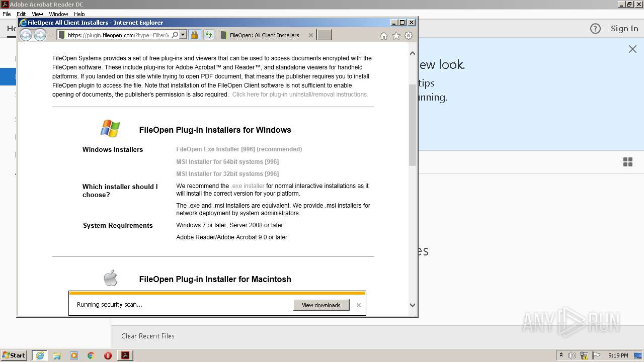Click Clear Recent Files in Acrobat

click(148, 336)
